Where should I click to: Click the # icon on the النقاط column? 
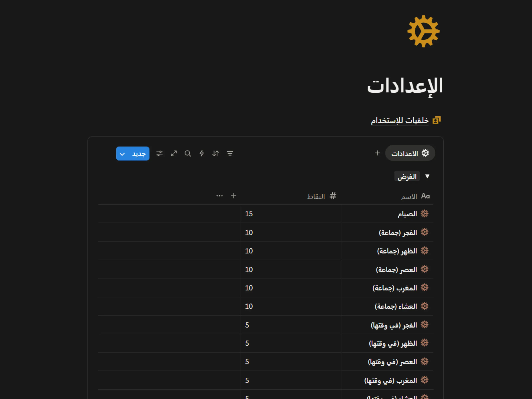pos(333,196)
